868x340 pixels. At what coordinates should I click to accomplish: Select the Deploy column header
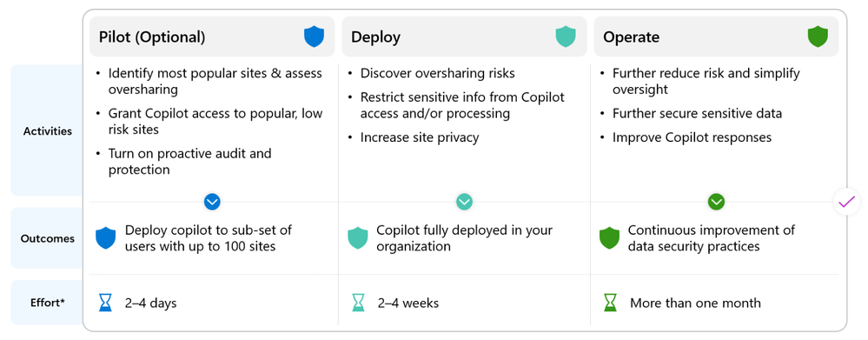click(464, 37)
